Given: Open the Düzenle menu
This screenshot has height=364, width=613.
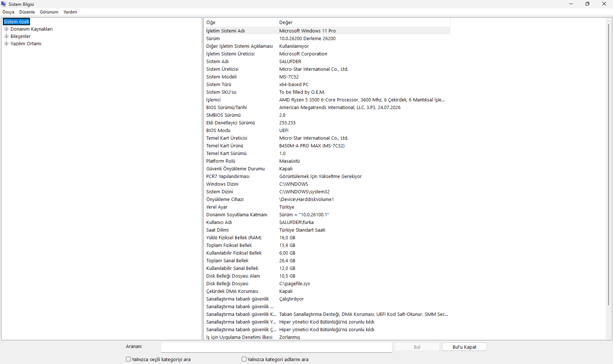Looking at the screenshot, I should [x=27, y=12].
